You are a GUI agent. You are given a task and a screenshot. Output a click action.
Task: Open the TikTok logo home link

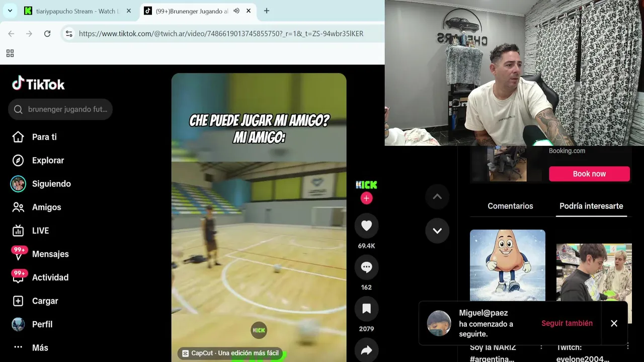(38, 84)
